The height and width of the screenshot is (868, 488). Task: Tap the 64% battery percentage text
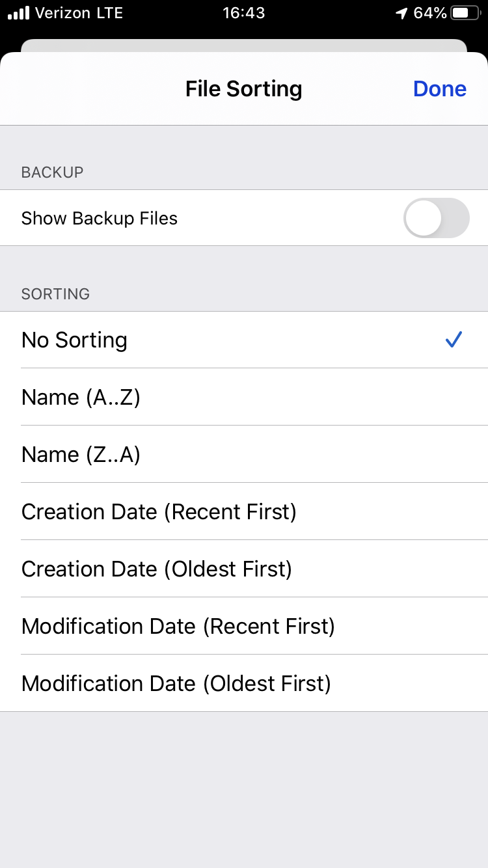coord(431,12)
